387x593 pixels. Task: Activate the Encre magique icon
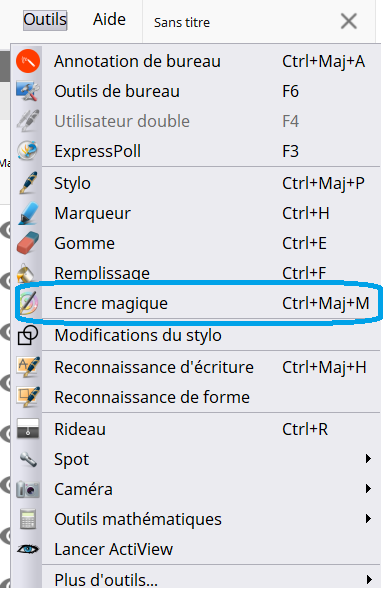pos(28,303)
